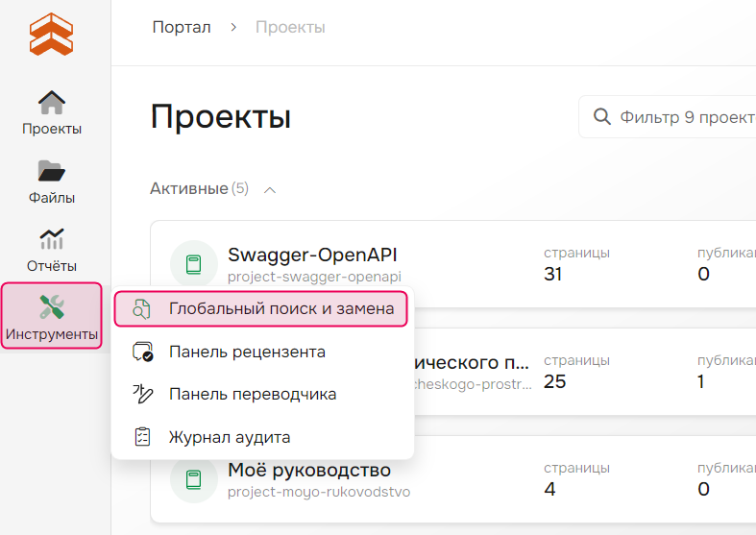The width and height of the screenshot is (756, 535).
Task: Click the reviewer panel icon
Action: point(143,352)
